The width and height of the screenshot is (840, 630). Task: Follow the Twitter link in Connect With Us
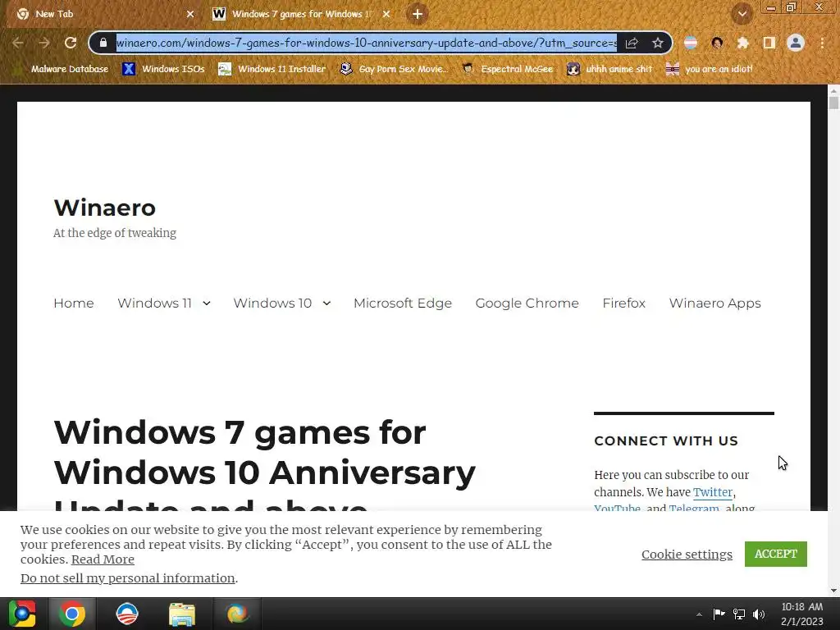point(713,492)
